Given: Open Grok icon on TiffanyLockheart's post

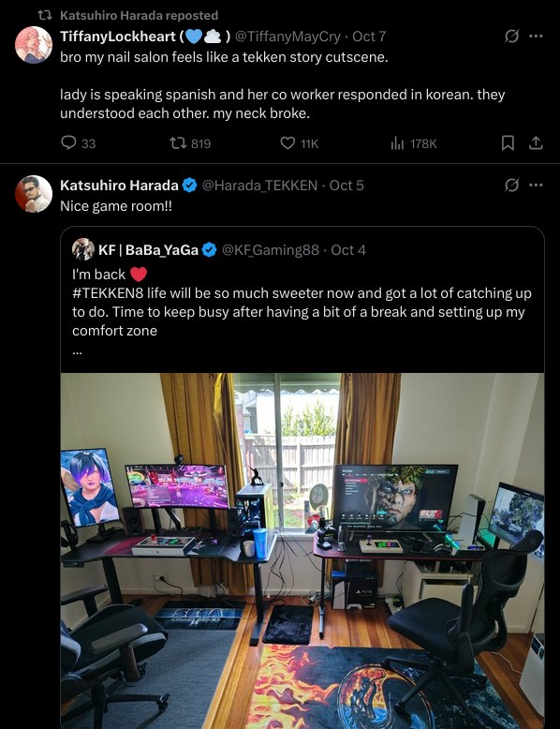Looking at the screenshot, I should [x=511, y=36].
